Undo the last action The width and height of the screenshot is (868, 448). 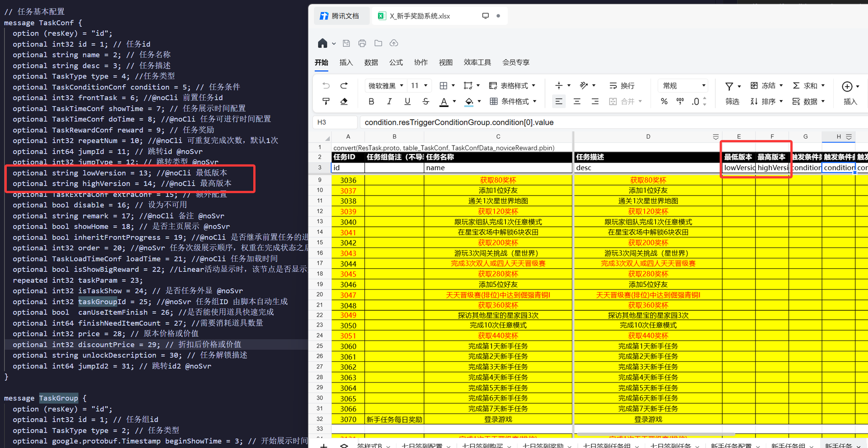[326, 85]
